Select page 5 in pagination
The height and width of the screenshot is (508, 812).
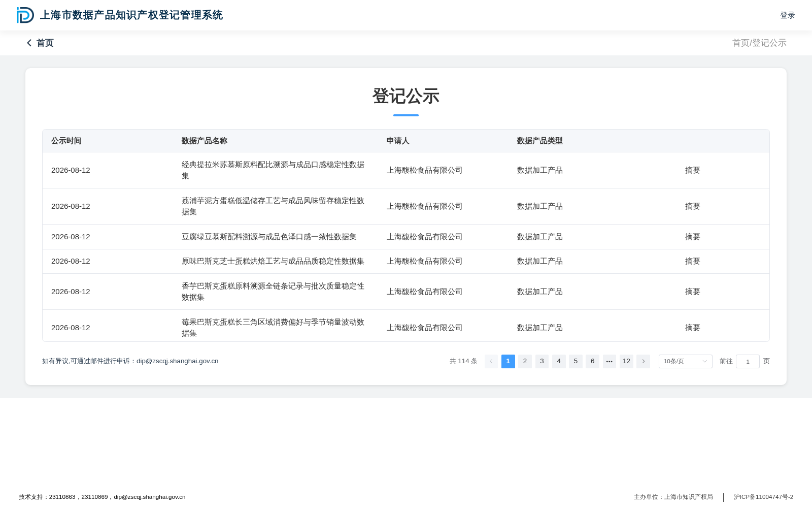tap(576, 361)
